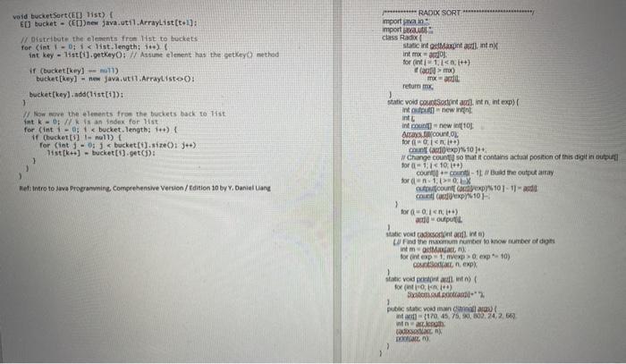Click the 'System.out.print' statement line

pyautogui.click(x=446, y=294)
